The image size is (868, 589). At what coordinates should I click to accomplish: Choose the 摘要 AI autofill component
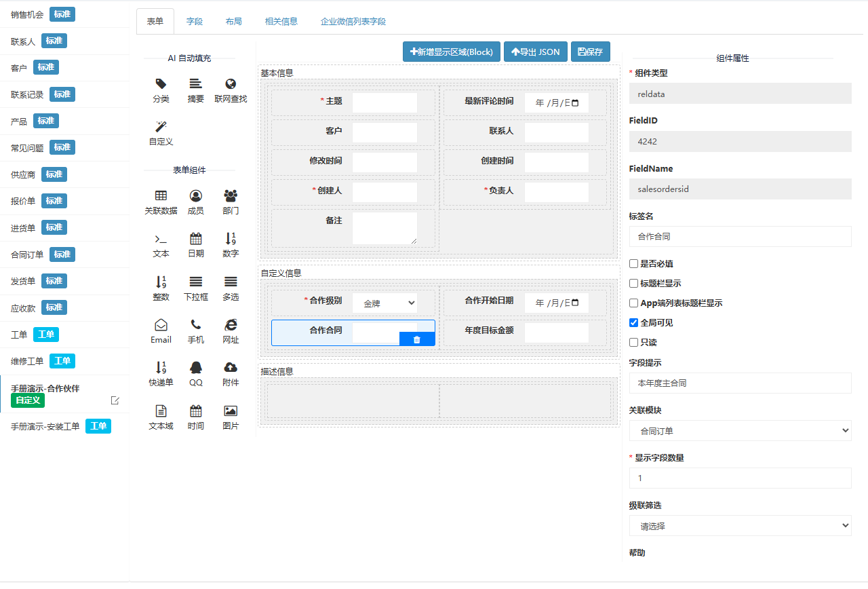195,83
